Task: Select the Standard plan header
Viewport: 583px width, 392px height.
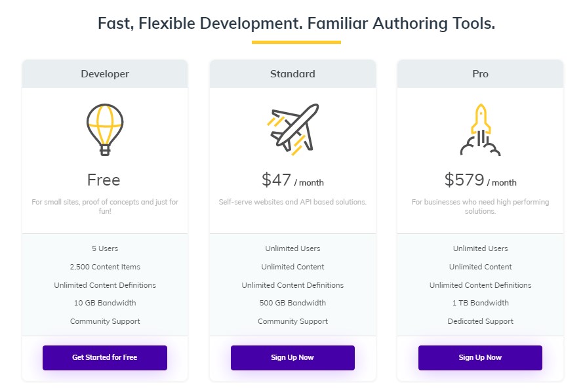Action: point(292,74)
